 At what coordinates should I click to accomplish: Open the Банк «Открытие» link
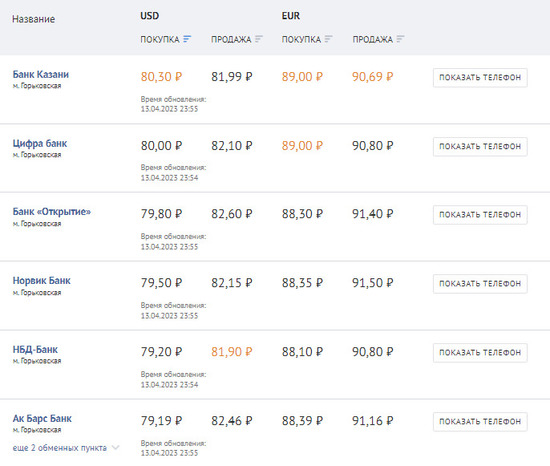click(x=52, y=212)
